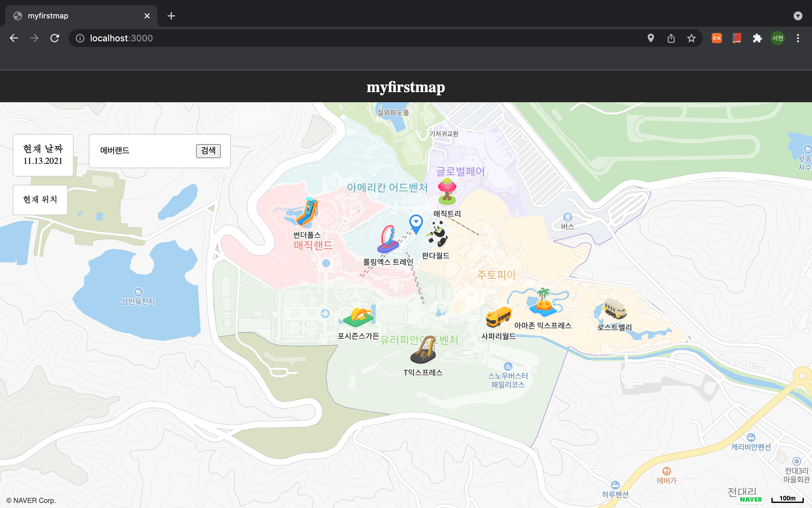The height and width of the screenshot is (508, 812).
Task: Click the 매직랜드 zone label
Action: [x=313, y=245]
